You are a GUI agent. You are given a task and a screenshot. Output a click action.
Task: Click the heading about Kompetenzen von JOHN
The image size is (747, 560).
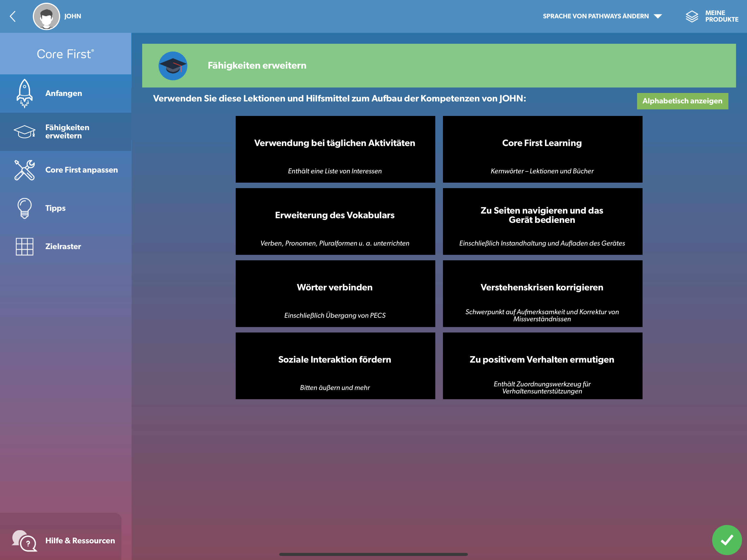point(339,99)
